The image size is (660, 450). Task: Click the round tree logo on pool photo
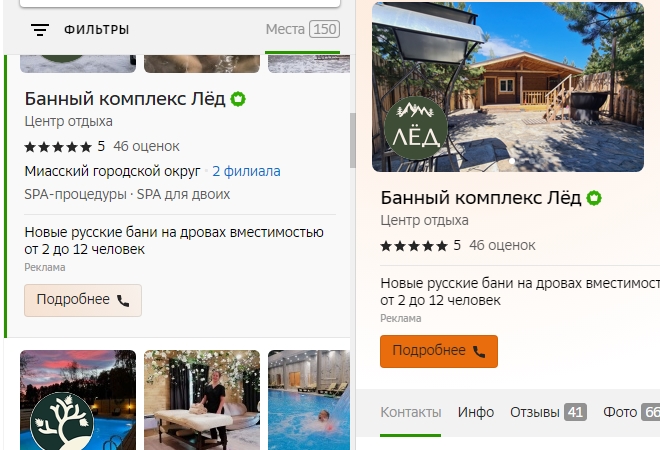[62, 421]
